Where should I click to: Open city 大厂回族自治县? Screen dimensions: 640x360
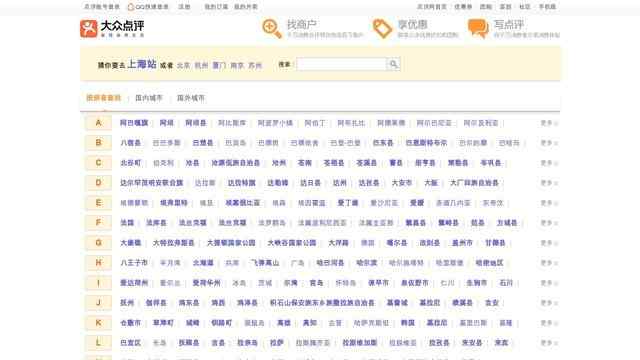474,183
